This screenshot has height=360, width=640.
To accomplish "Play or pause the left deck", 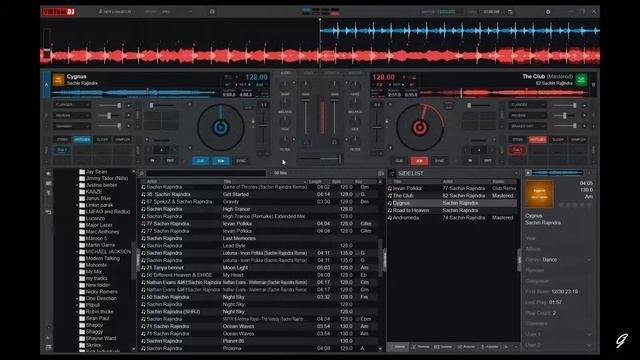I will (220, 161).
